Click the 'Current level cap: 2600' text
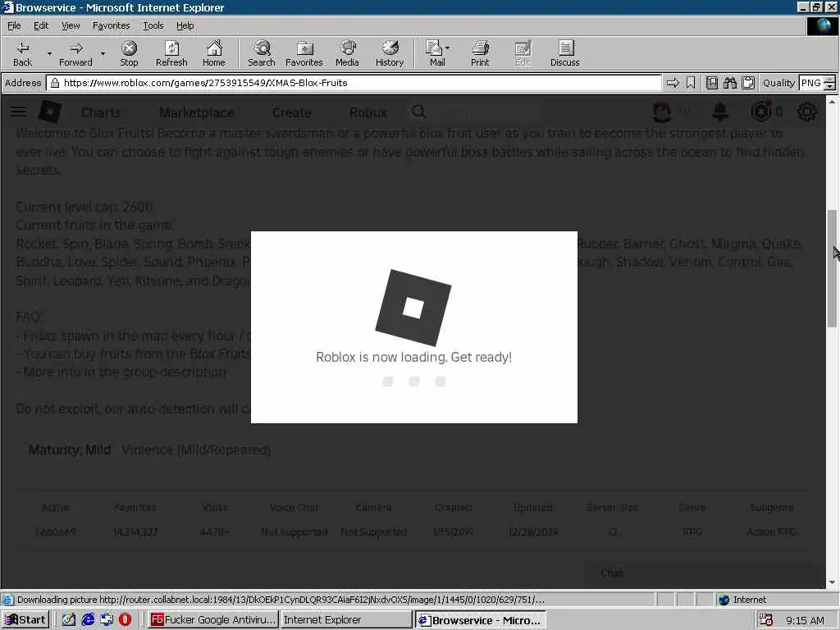This screenshot has height=630, width=840. coord(84,207)
